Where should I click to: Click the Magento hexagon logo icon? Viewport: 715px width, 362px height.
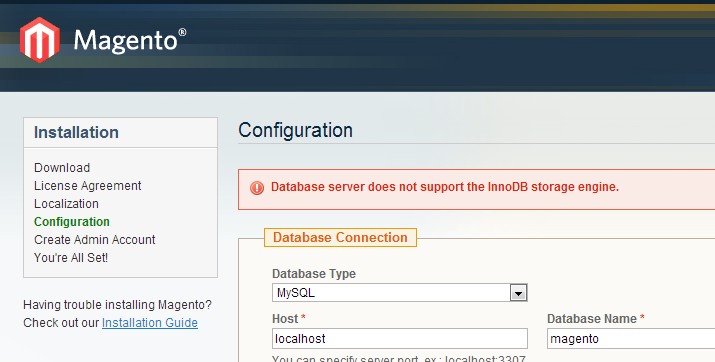(x=40, y=40)
